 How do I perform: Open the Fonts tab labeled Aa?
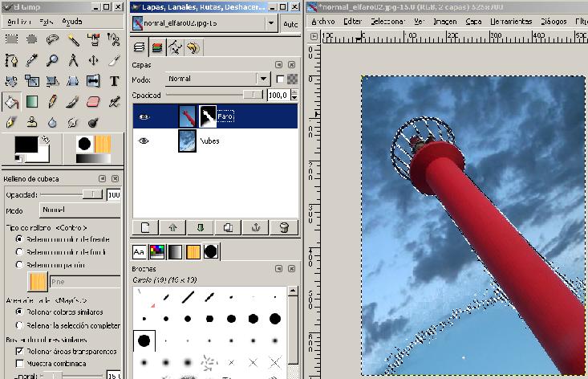point(139,252)
